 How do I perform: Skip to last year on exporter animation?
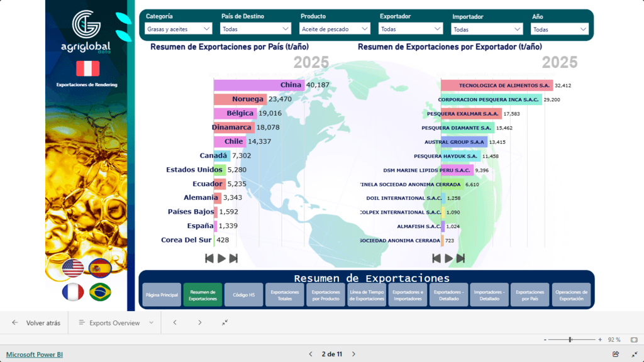point(461,258)
